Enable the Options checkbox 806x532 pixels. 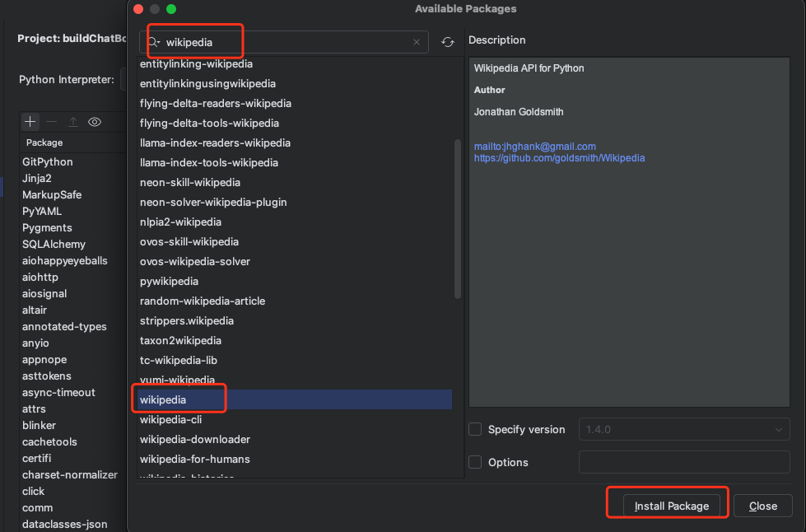(475, 462)
